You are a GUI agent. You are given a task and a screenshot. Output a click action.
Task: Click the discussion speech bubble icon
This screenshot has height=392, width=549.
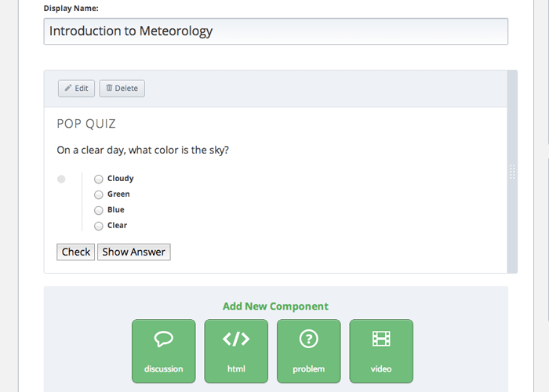coord(163,339)
